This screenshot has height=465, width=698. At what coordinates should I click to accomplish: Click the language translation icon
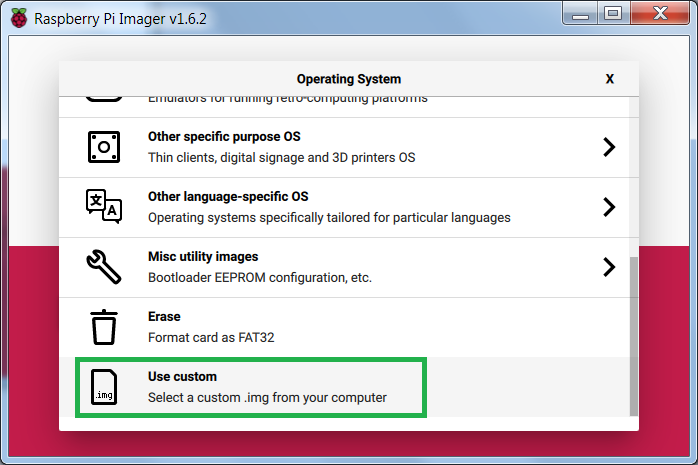click(104, 206)
